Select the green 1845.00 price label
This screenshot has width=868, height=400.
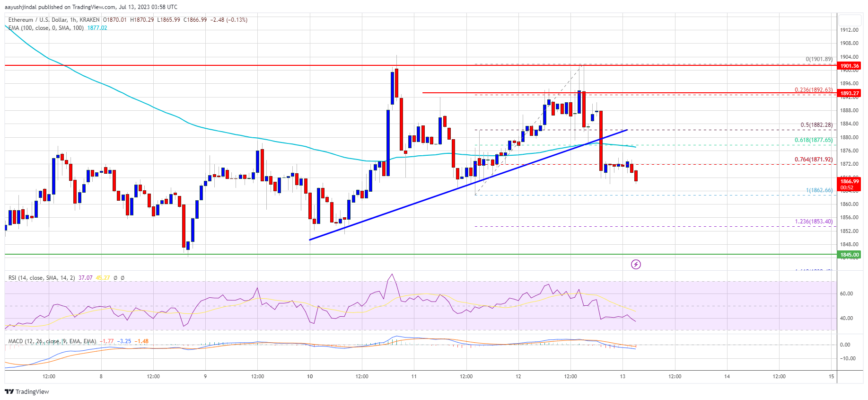[x=850, y=255]
